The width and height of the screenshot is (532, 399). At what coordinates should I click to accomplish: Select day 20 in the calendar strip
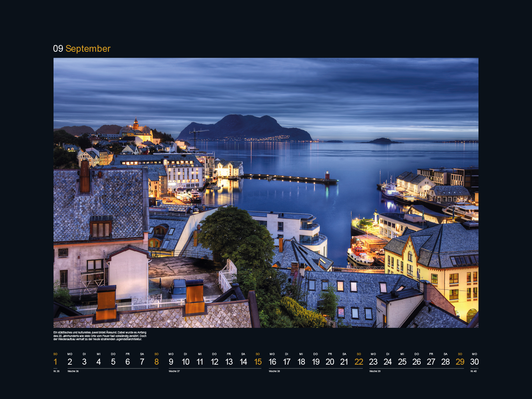coord(330,362)
